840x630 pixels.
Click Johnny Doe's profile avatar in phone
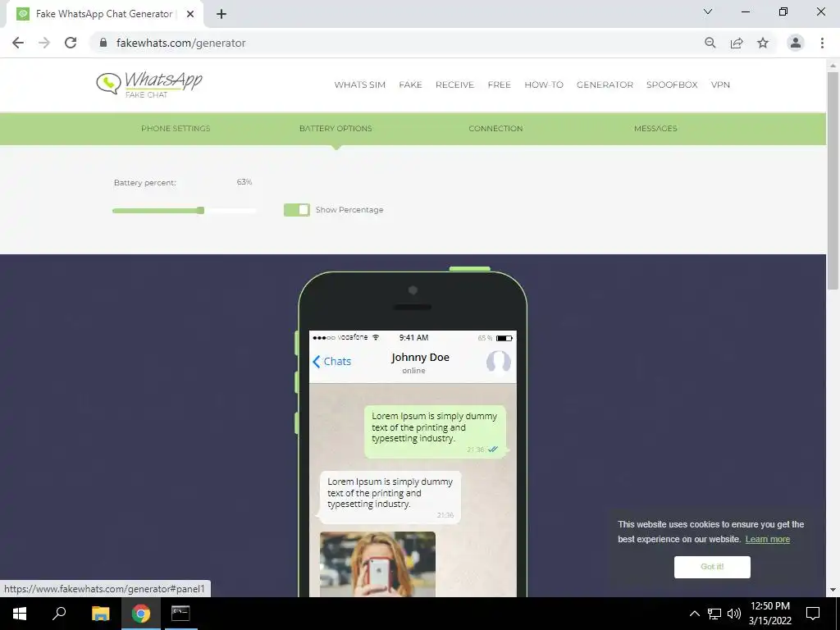tap(498, 362)
